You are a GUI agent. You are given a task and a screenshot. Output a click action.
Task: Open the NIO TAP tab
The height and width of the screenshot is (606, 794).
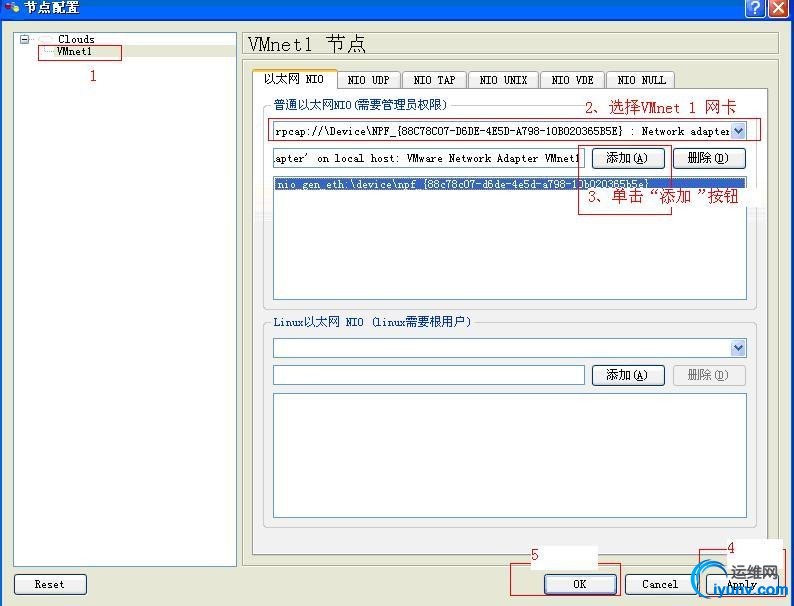tap(434, 80)
